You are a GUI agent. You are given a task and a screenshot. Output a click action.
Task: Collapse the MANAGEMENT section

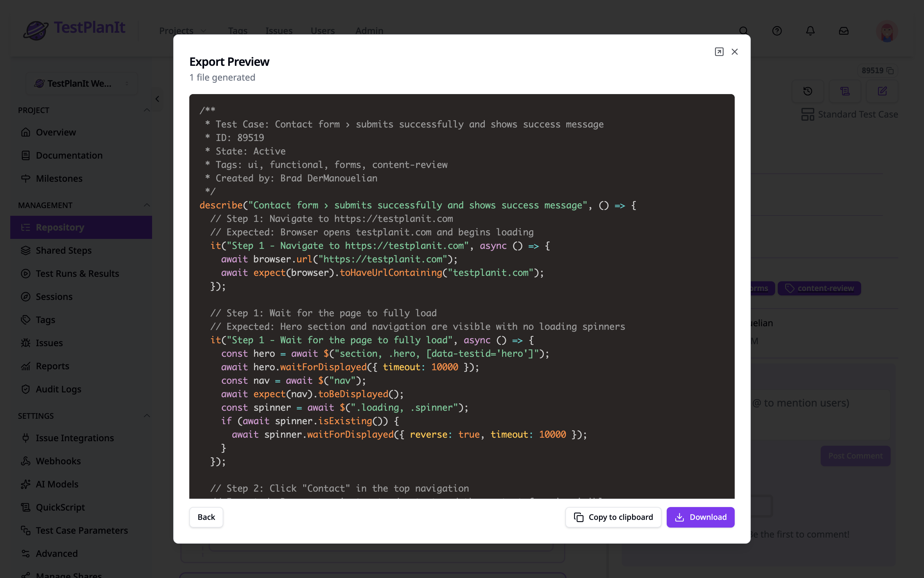pyautogui.click(x=147, y=205)
